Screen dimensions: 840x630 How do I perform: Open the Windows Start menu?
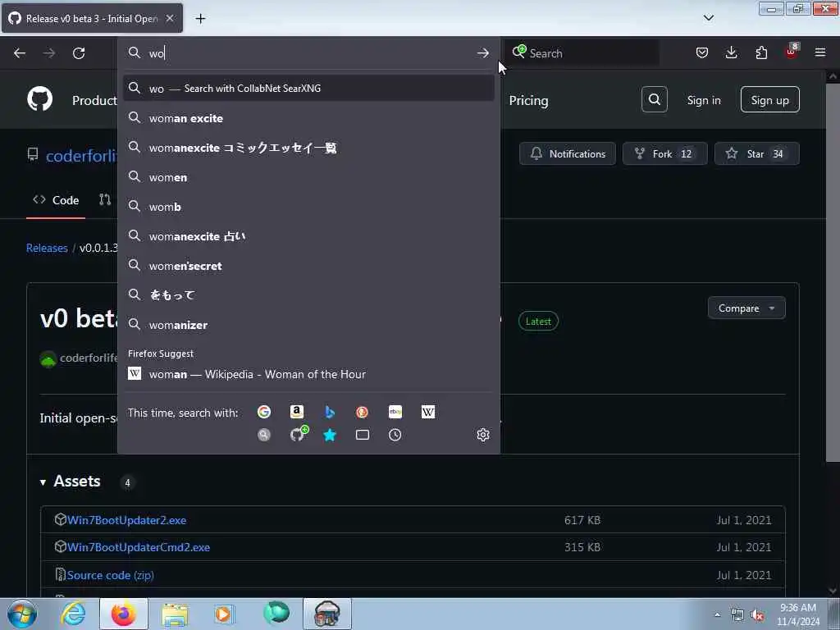[x=22, y=614]
